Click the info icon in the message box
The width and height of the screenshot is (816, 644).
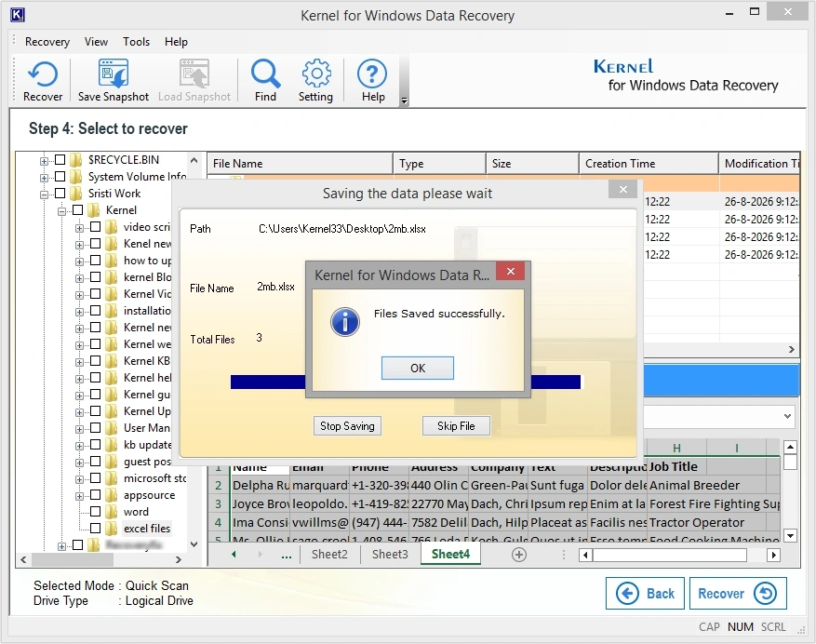tap(344, 322)
